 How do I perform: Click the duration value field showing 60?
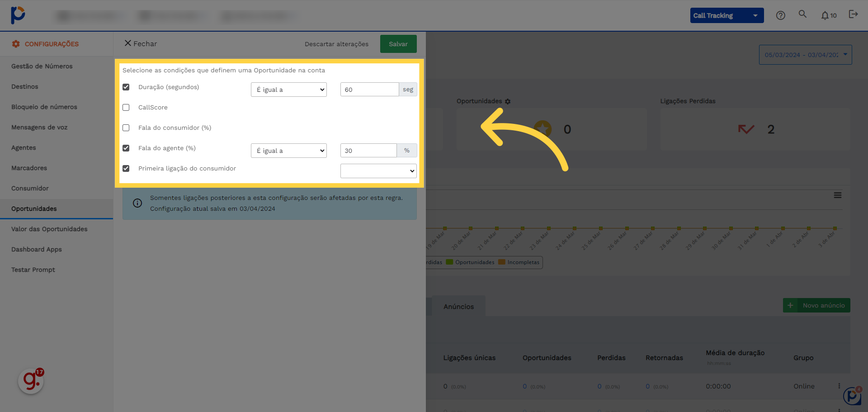click(369, 90)
